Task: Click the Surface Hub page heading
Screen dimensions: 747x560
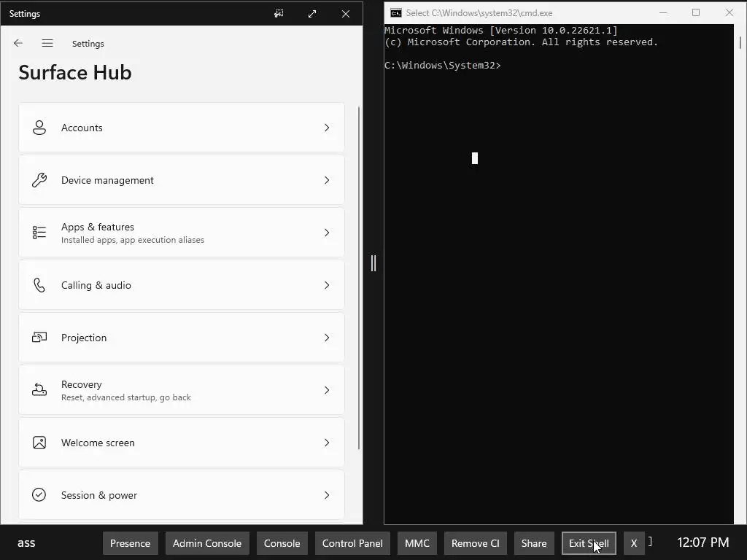Action: [x=75, y=72]
